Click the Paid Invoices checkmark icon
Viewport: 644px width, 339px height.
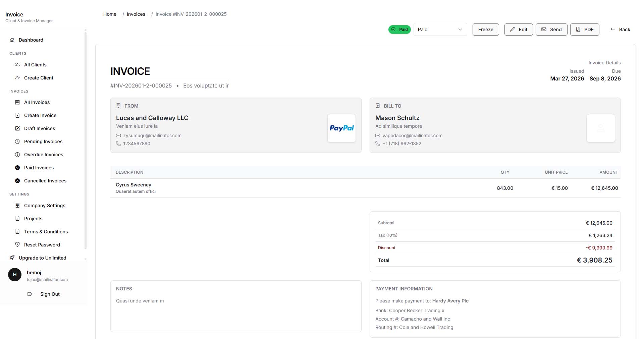17,168
